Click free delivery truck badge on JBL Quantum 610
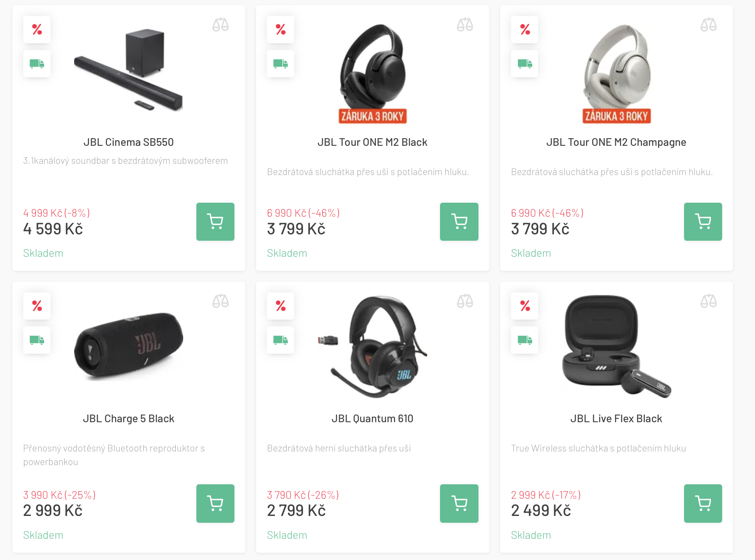755x560 pixels. pos(281,340)
